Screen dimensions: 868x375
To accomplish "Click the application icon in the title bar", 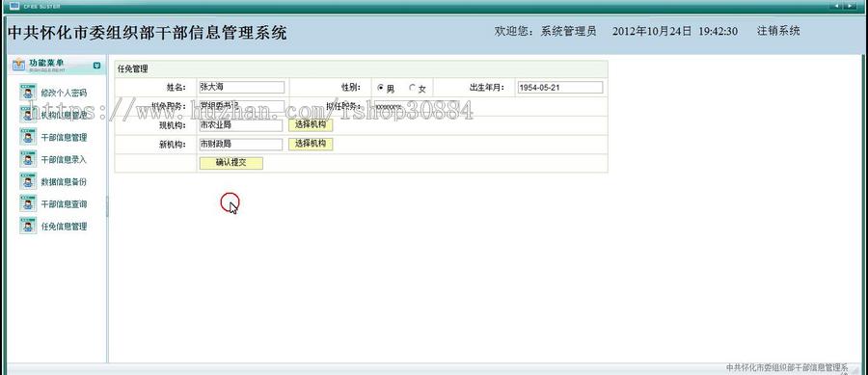I will [x=14, y=6].
